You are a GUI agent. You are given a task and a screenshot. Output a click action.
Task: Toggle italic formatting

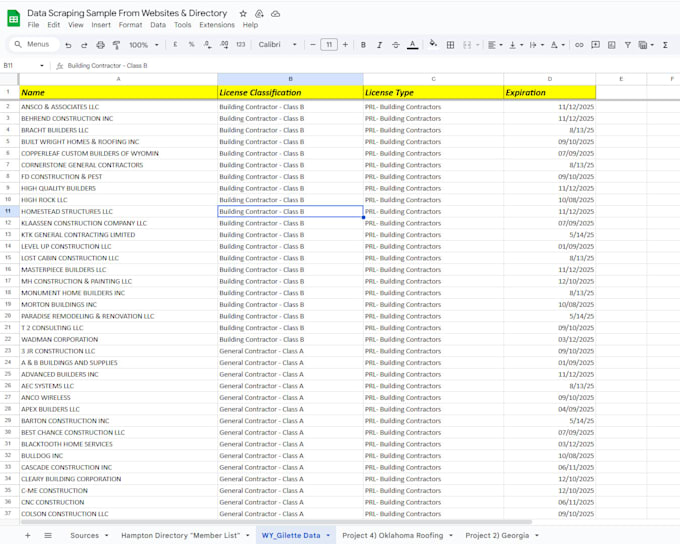379,45
